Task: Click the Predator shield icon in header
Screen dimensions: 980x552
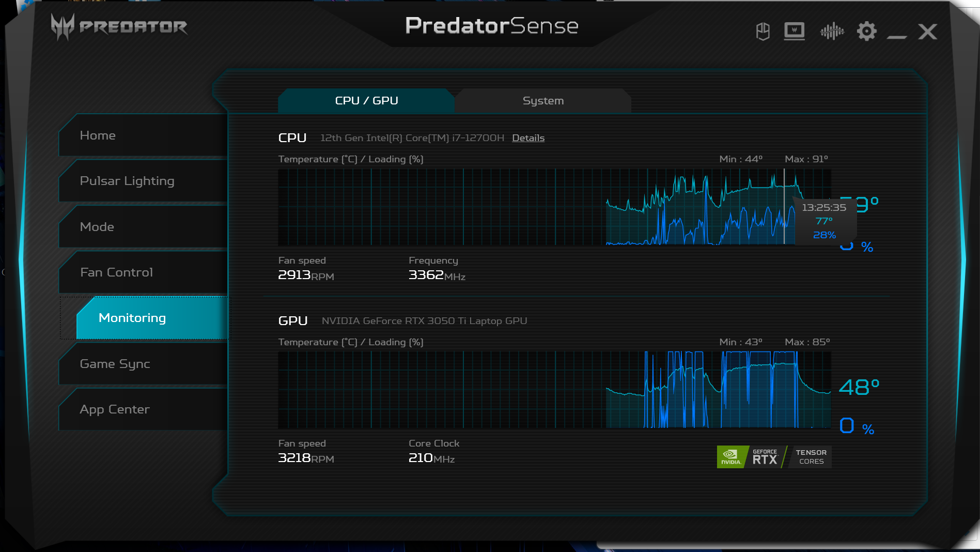Action: (x=763, y=32)
